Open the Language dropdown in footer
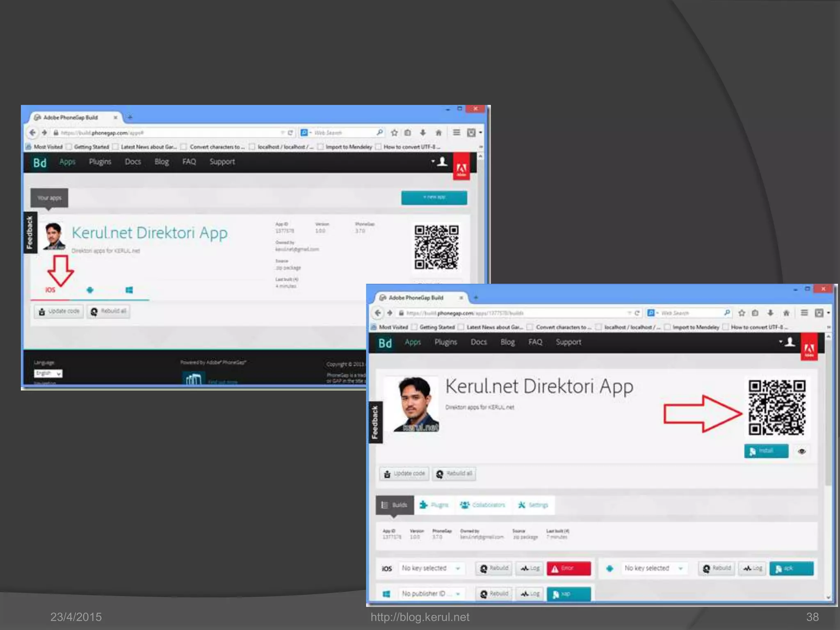 point(48,373)
